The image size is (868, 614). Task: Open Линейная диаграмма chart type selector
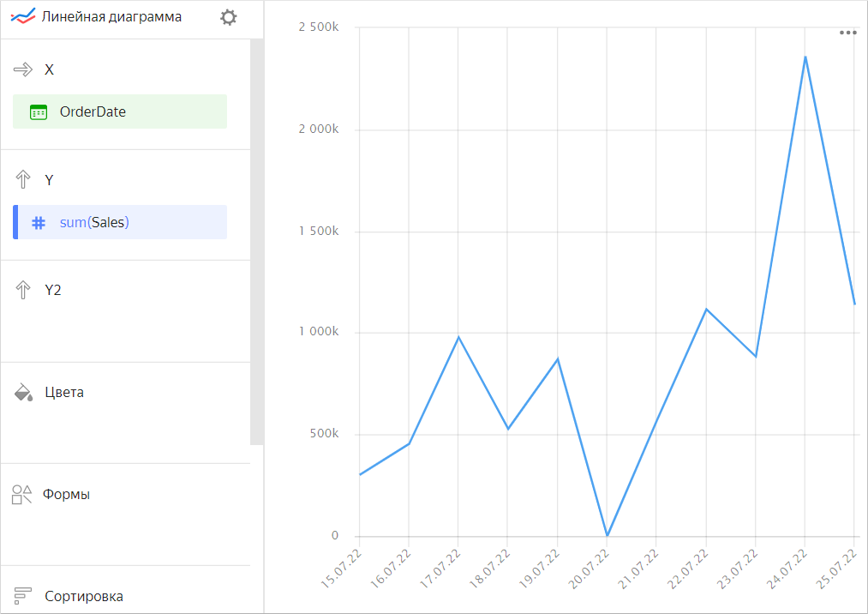click(111, 16)
